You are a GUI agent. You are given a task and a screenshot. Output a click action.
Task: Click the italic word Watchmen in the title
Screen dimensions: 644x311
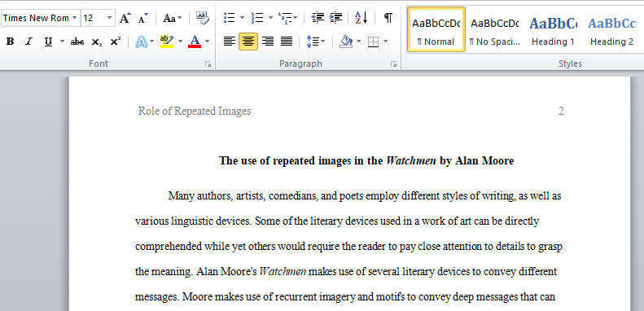[x=411, y=160]
